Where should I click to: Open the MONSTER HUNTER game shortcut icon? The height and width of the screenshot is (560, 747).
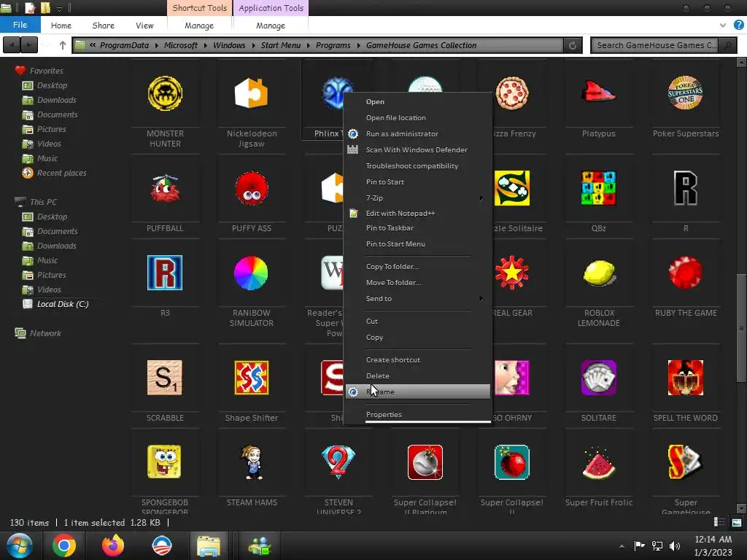(x=165, y=93)
